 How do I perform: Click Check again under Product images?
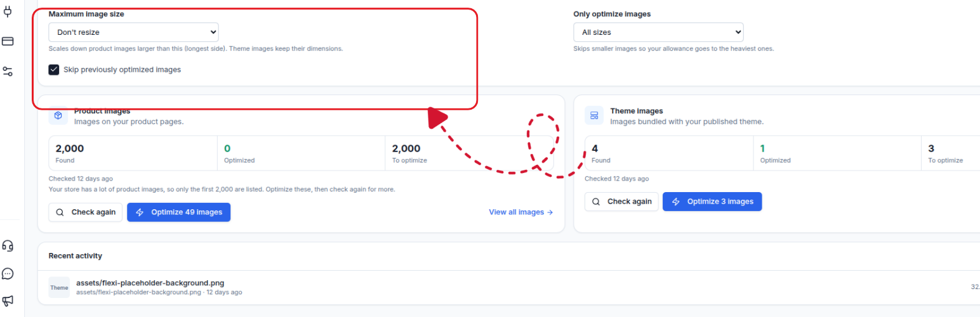pyautogui.click(x=86, y=212)
